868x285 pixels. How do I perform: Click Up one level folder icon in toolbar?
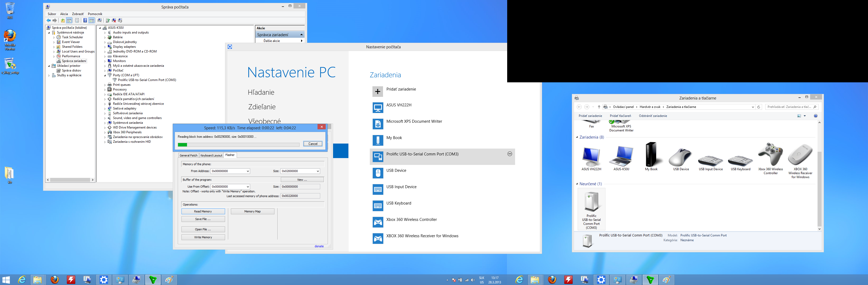point(63,21)
